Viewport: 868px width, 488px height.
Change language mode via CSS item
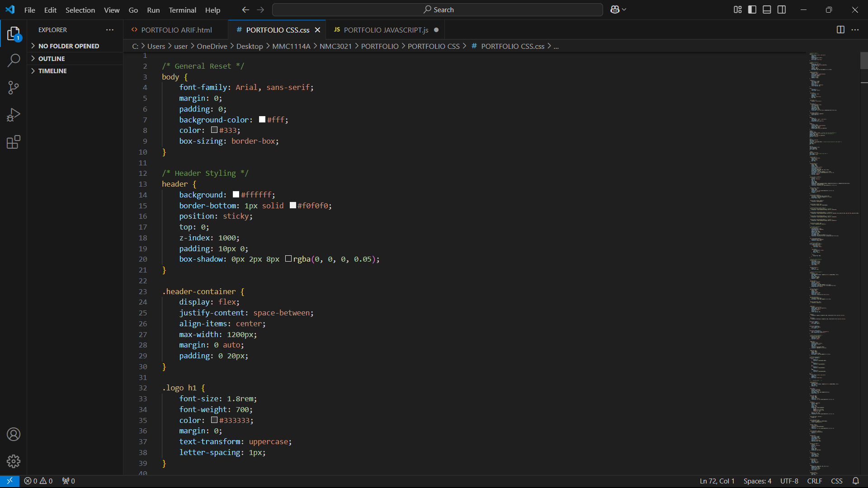tap(836, 481)
